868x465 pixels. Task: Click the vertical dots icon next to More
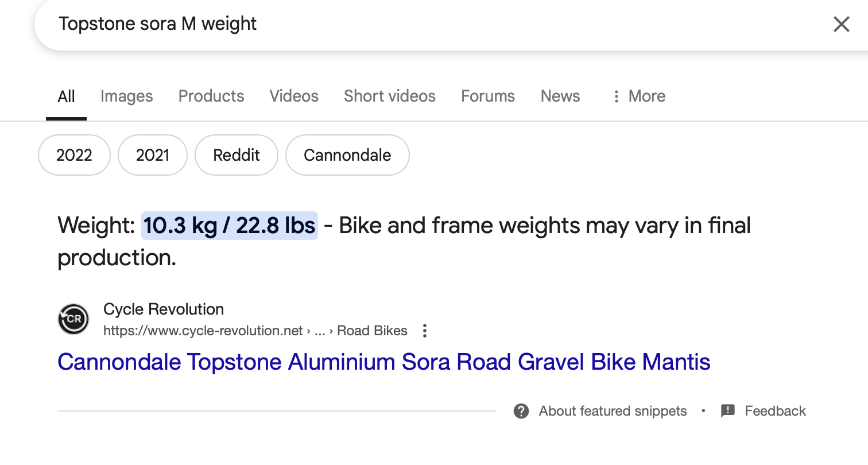616,96
